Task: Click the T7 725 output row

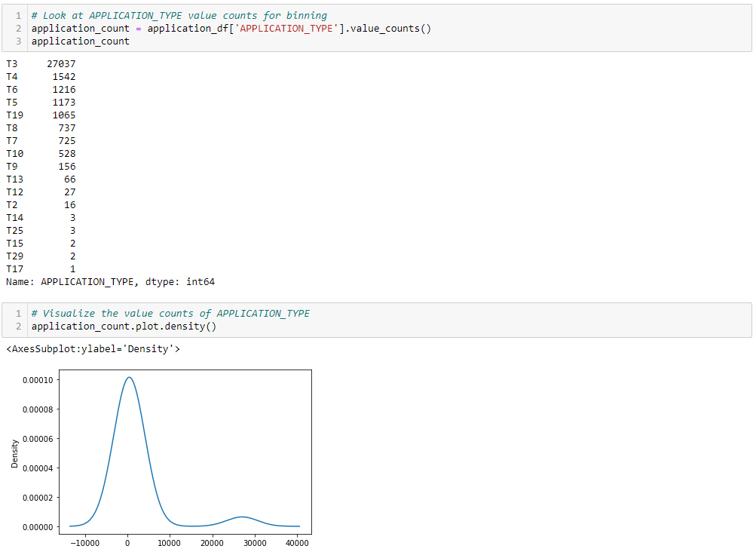Action: pyautogui.click(x=41, y=140)
